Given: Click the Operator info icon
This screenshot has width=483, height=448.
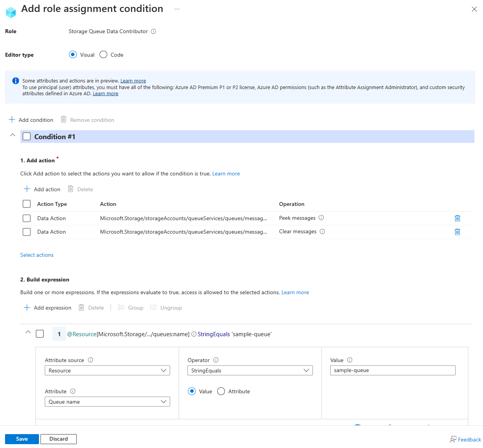Looking at the screenshot, I should click(216, 360).
